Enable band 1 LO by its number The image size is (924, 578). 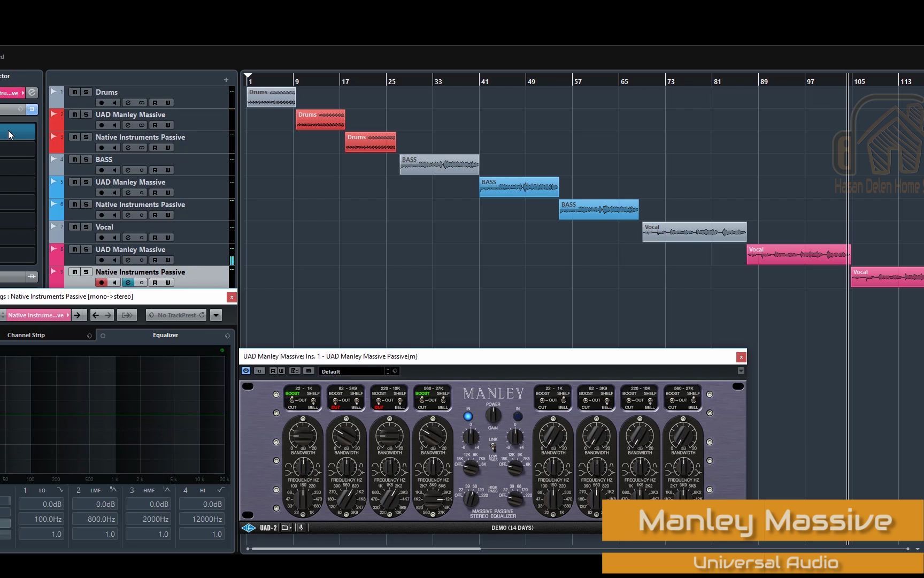coord(25,490)
